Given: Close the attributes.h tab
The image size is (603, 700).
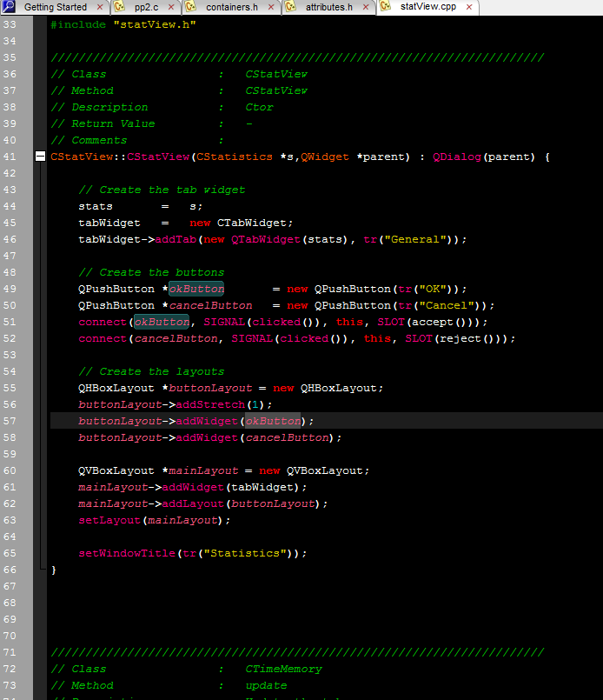Looking at the screenshot, I should click(368, 7).
